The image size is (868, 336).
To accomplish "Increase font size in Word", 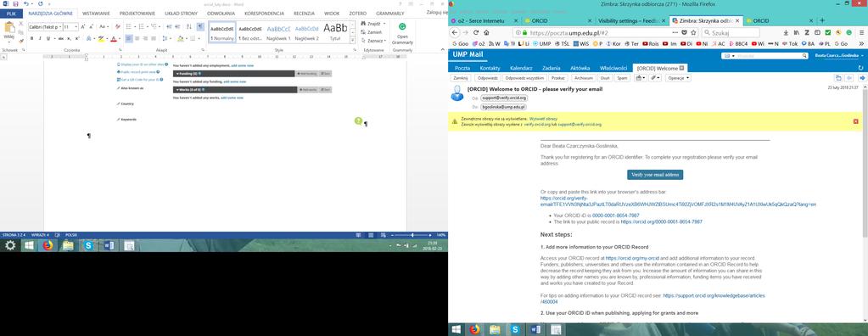I will [x=83, y=26].
